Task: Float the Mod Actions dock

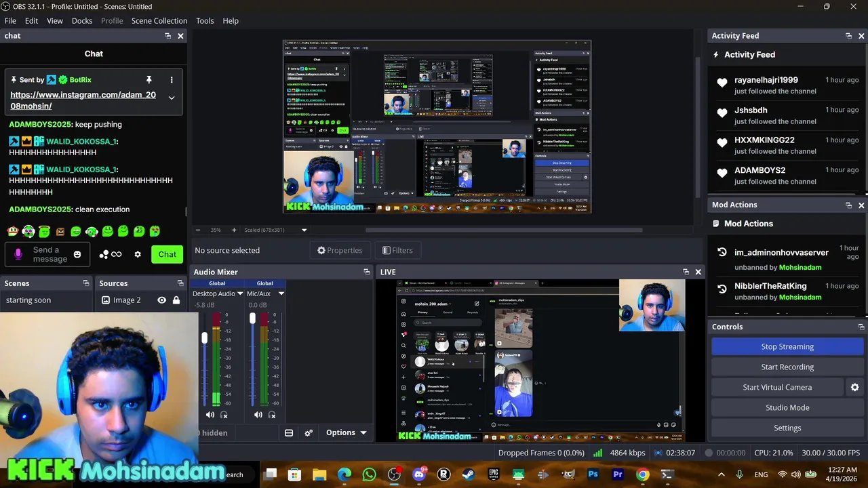Action: point(848,205)
